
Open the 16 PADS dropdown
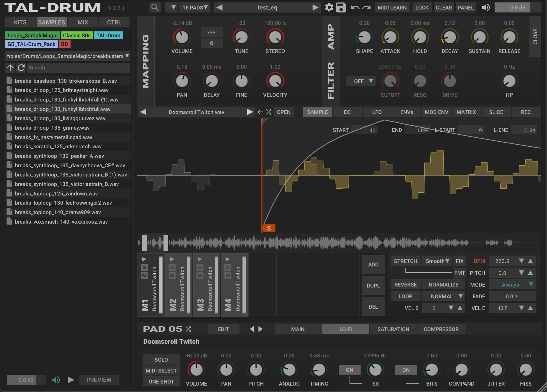coord(195,8)
